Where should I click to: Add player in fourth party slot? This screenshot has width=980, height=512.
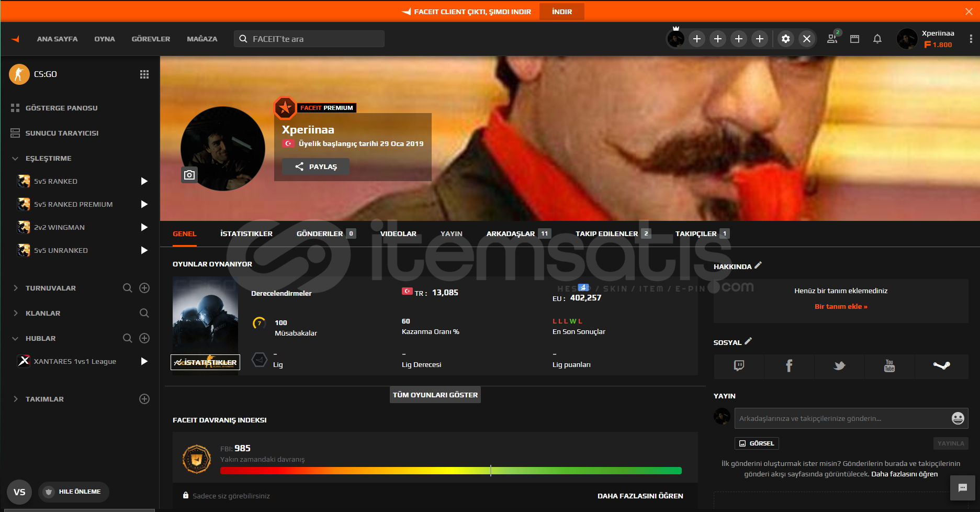[x=760, y=39]
